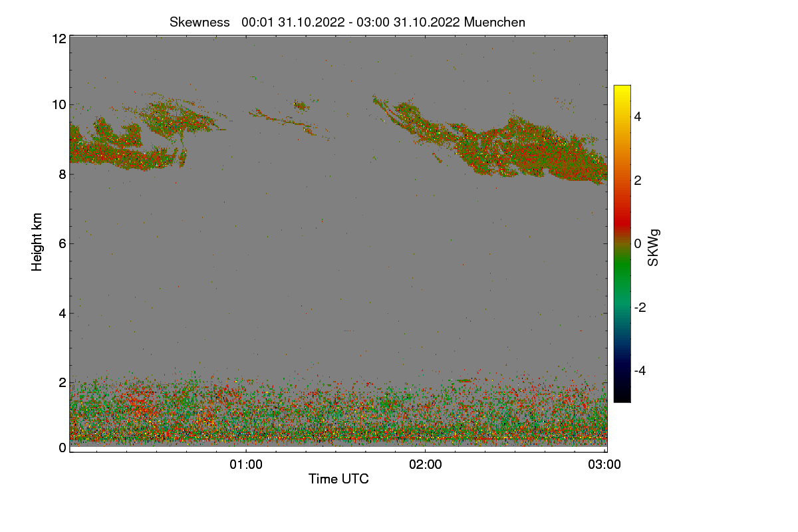This screenshot has width=798, height=532.
Task: Select the Time UTC axis label
Action: click(x=338, y=479)
